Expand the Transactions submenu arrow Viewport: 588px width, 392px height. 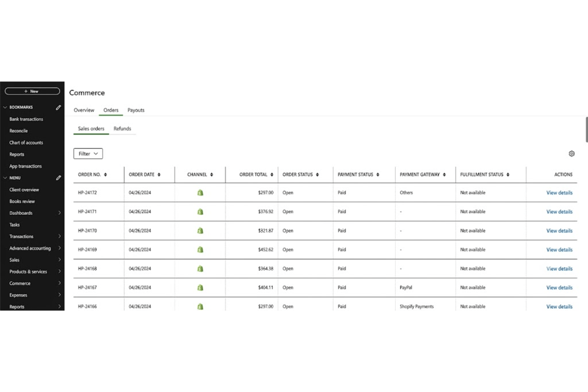coord(60,236)
